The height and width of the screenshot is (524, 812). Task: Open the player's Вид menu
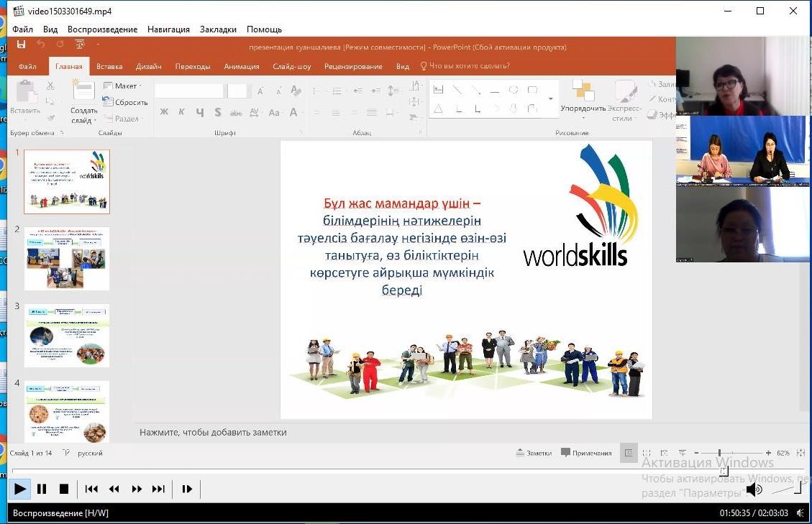(50, 29)
